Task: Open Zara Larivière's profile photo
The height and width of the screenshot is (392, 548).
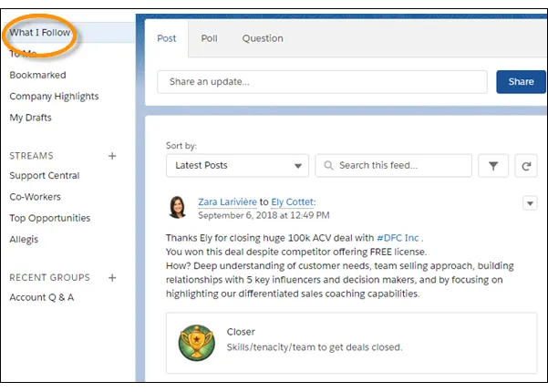Action: [x=178, y=207]
